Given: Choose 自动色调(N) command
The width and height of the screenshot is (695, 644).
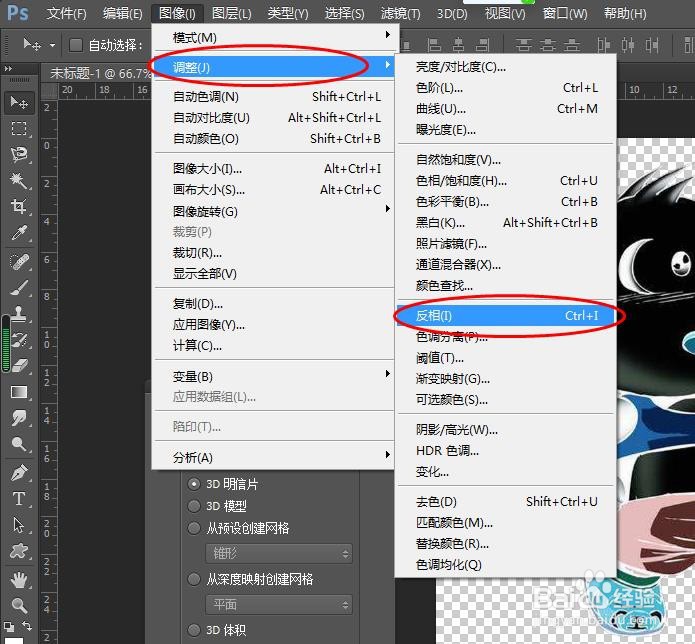Looking at the screenshot, I should pos(274,97).
